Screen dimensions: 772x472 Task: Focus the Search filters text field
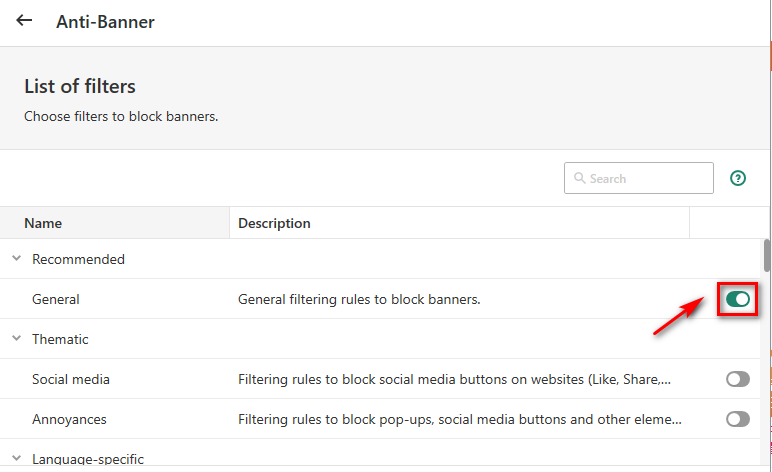pyautogui.click(x=645, y=179)
